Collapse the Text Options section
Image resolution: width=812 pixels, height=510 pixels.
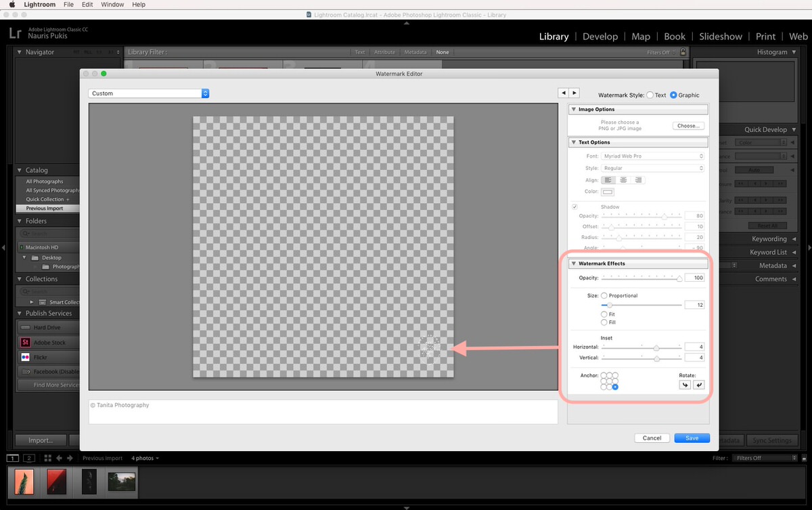[x=574, y=142]
